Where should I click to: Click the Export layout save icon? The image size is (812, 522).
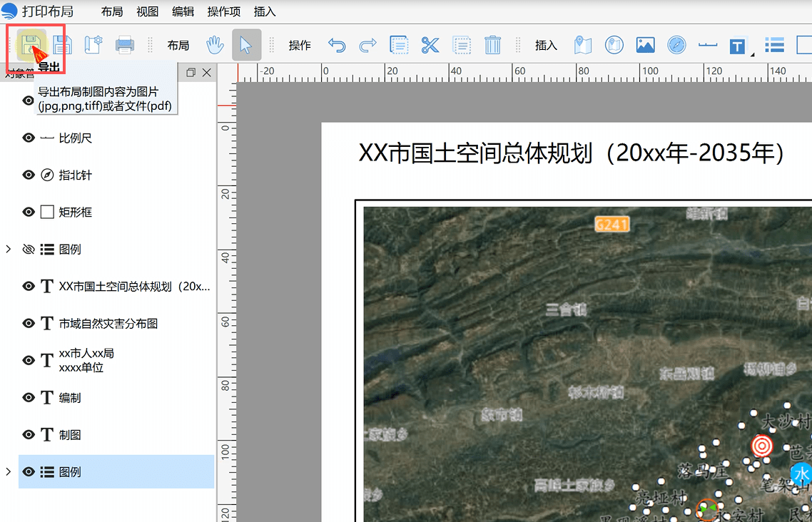click(x=30, y=45)
